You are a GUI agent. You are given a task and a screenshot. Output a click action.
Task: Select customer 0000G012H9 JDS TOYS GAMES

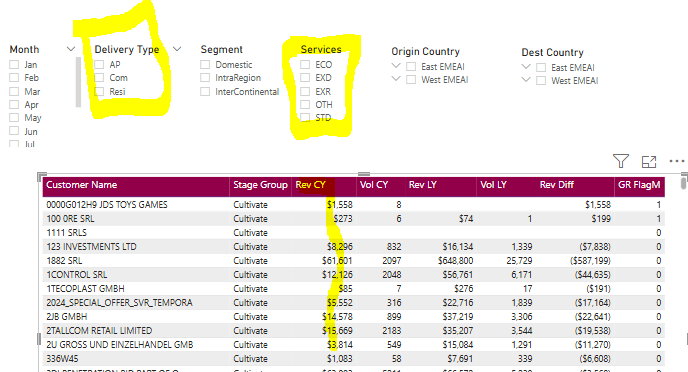tap(107, 204)
